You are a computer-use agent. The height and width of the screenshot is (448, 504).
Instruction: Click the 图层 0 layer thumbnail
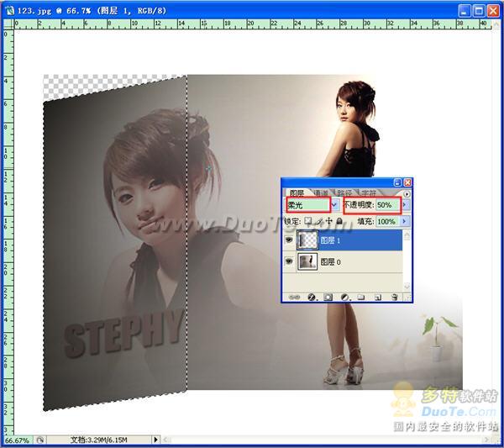pos(307,261)
